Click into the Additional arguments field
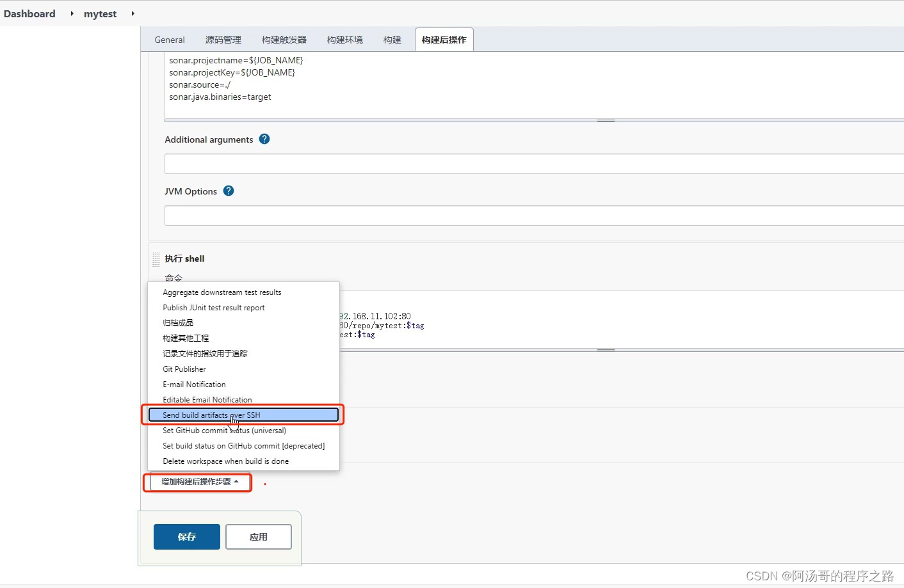 534,164
